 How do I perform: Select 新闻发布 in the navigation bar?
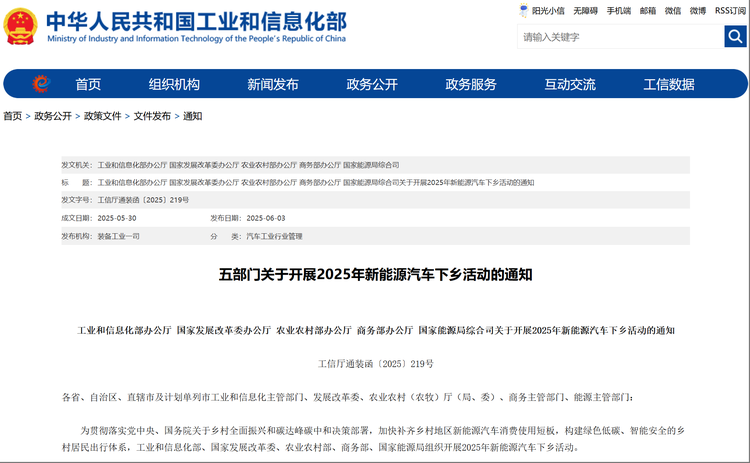tap(273, 84)
